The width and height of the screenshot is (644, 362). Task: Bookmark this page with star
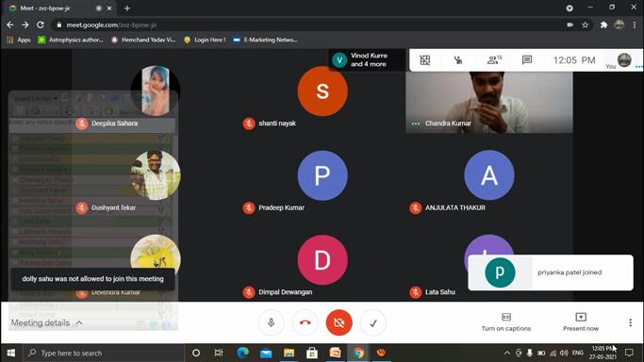(585, 25)
